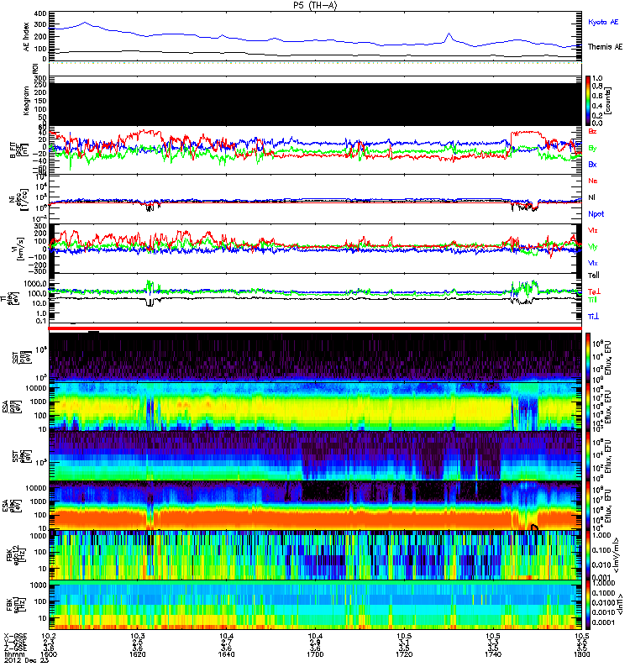The image size is (630, 672).
Task: Select the blue Ti⊥ legend label
Action: pos(593,317)
